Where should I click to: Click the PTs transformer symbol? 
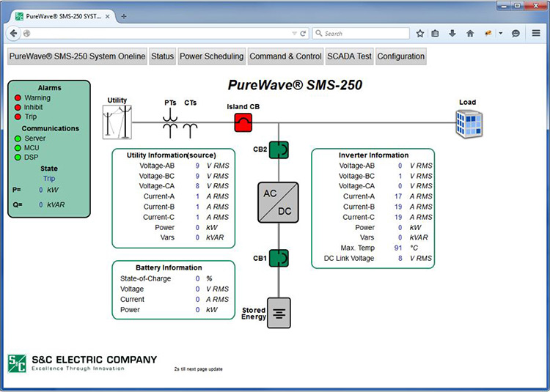(170, 123)
